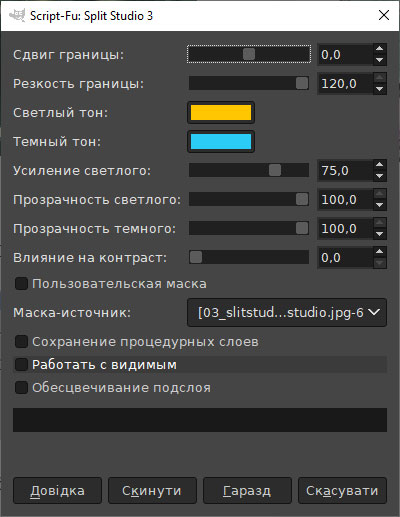Toggle the Работать с видимым checkbox
This screenshot has width=400, height=517.
pos(21,365)
